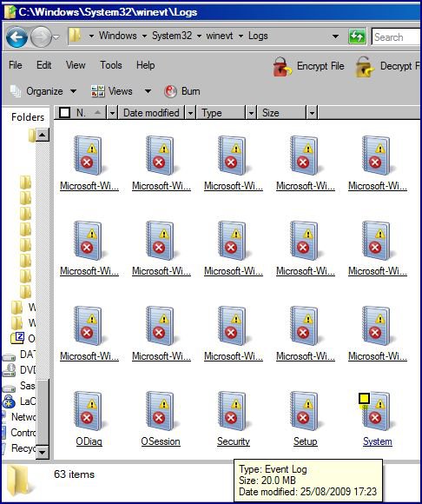Click the Burn button label

coord(191,91)
